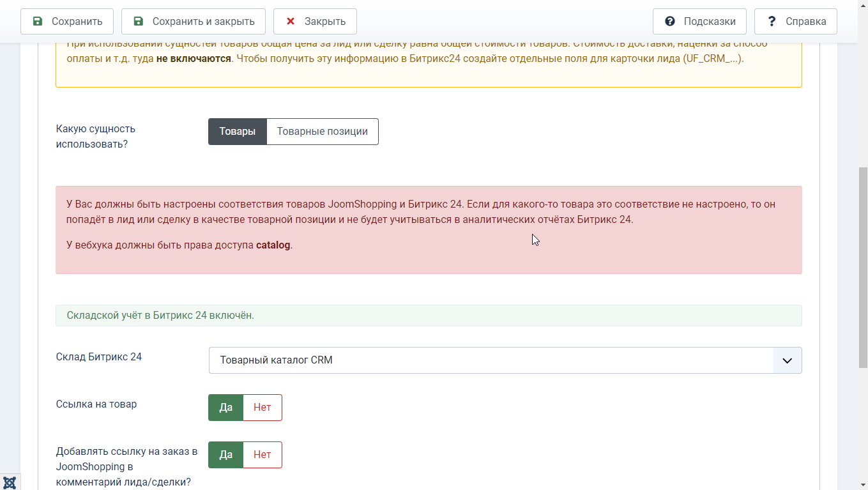Set Ссылка на товар to Да
868x490 pixels.
tap(226, 408)
